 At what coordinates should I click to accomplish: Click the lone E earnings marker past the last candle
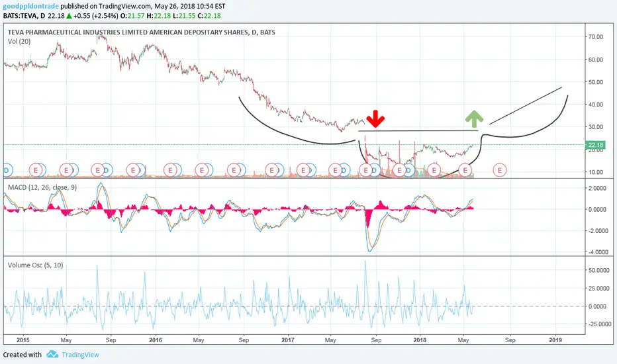pyautogui.click(x=500, y=170)
